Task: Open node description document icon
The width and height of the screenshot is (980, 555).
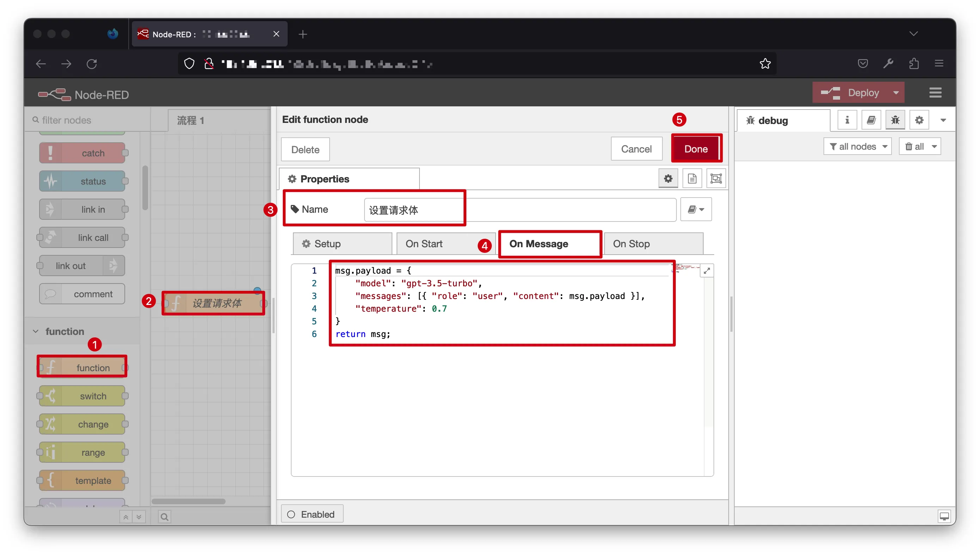Action: pos(692,179)
